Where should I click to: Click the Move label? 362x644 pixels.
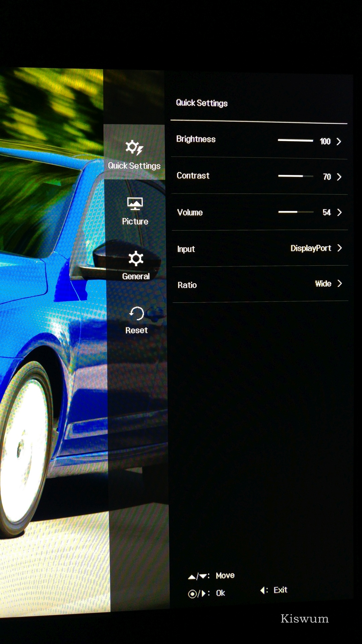click(x=225, y=576)
